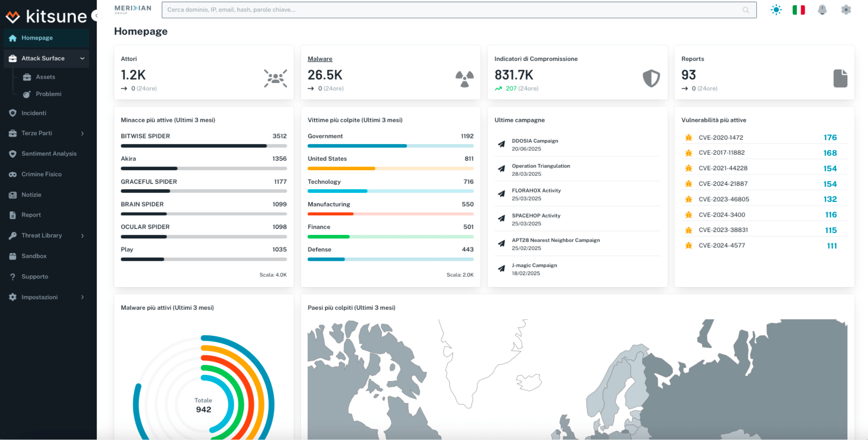Open the notification bell
This screenshot has height=440, width=868.
tap(822, 10)
